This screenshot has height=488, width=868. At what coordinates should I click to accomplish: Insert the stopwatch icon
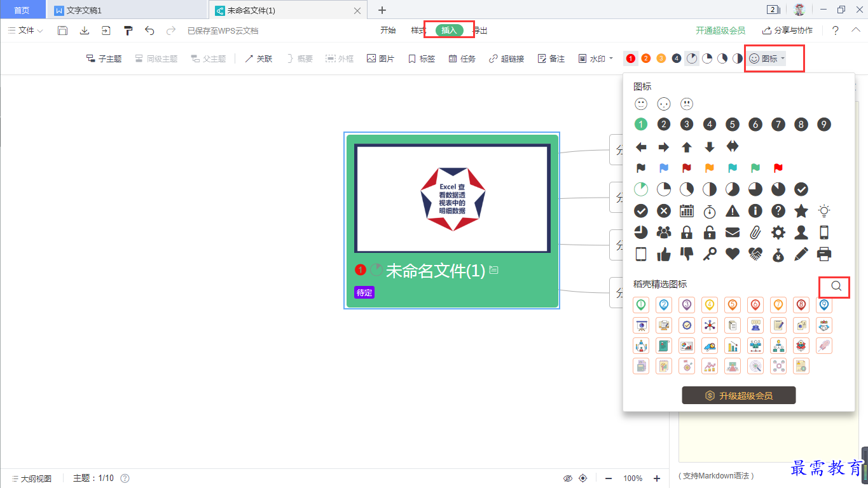[710, 211]
